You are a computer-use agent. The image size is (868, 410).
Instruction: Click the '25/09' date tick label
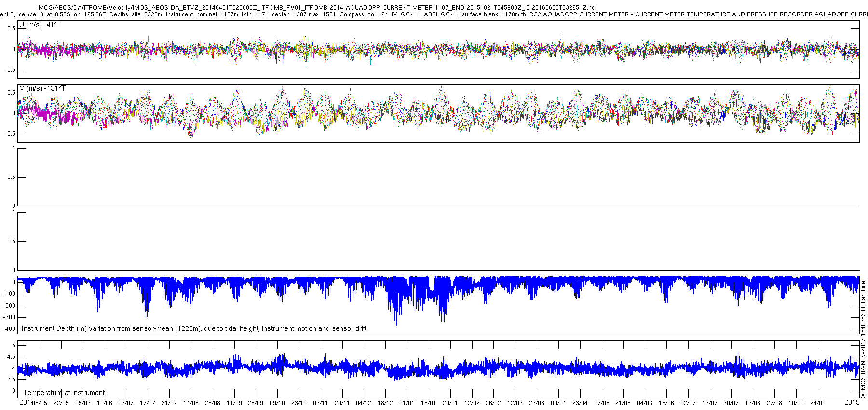pos(256,403)
